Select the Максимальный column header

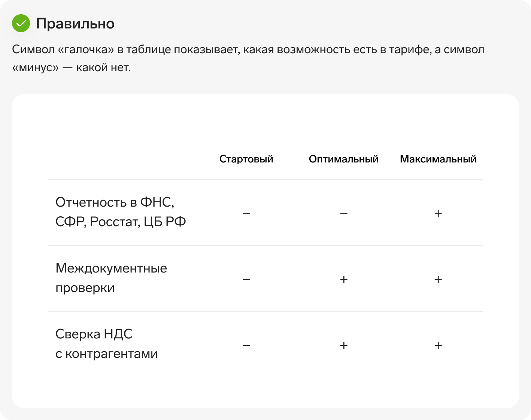point(438,159)
